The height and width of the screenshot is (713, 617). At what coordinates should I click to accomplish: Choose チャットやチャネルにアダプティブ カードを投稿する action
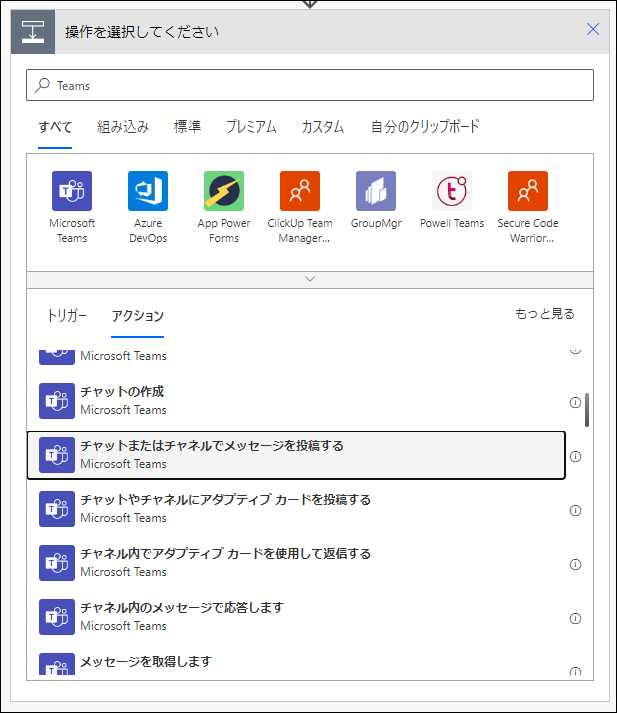coord(296,509)
